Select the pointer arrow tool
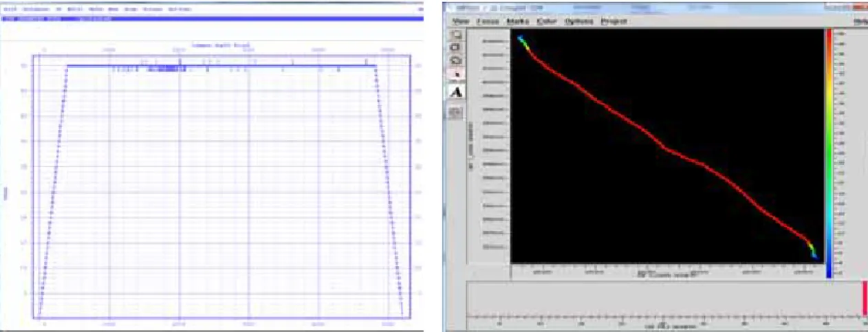 tap(456, 74)
